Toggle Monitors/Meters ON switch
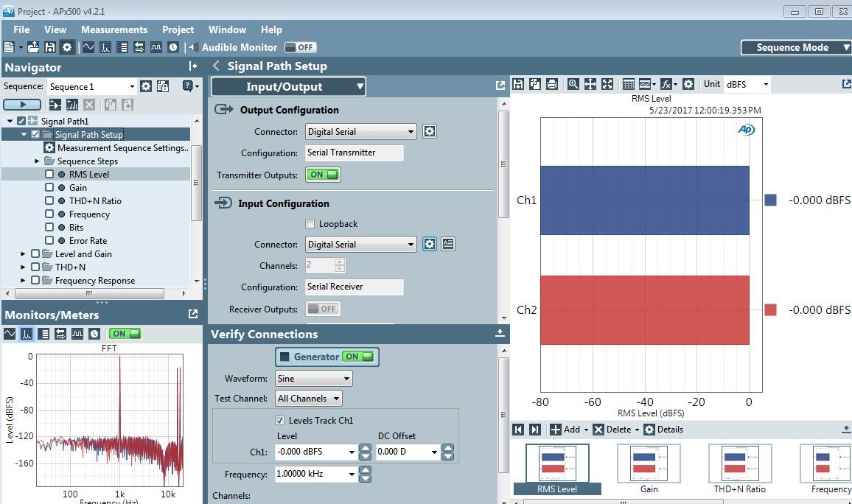852x504 pixels. point(125,334)
